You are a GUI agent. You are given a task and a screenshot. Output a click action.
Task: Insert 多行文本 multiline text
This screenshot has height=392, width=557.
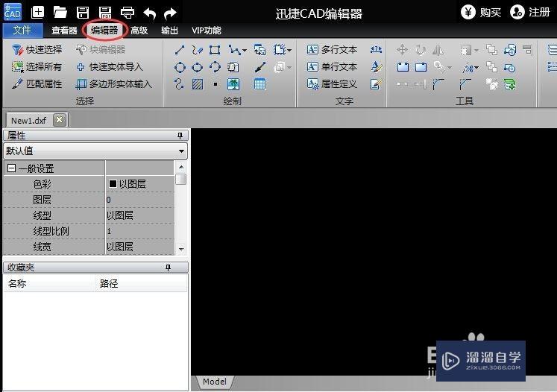pos(332,50)
